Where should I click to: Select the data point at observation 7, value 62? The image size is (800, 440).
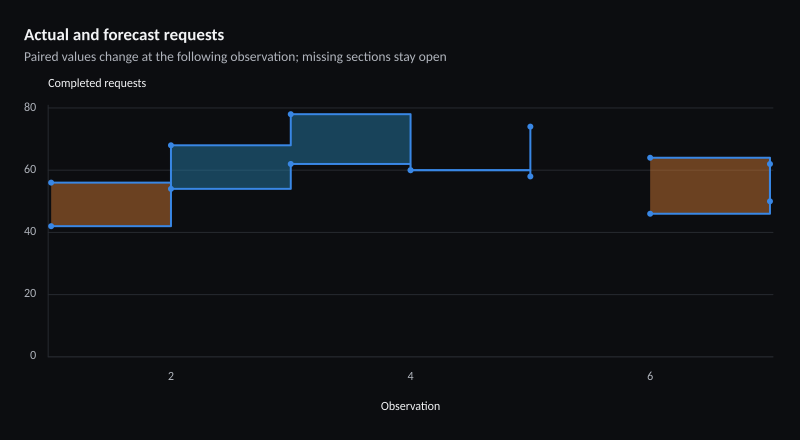tap(770, 164)
